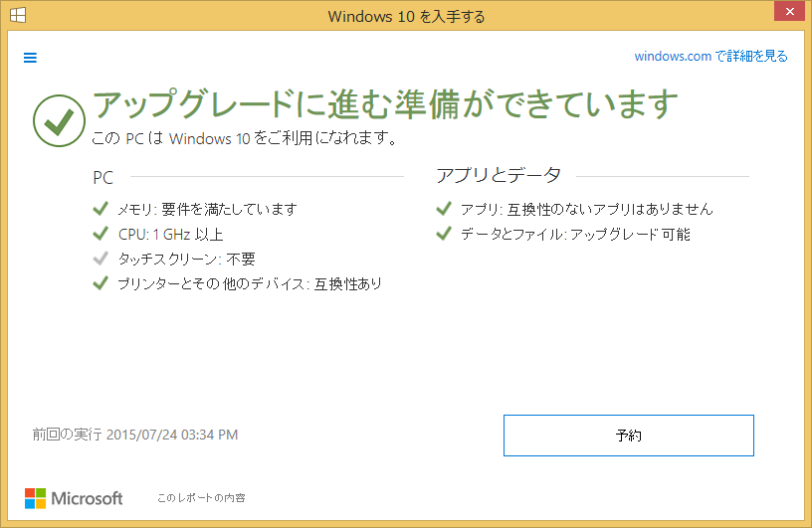This screenshot has width=812, height=528.
Task: Open the windows.com で詳細を見る link
Action: point(710,57)
